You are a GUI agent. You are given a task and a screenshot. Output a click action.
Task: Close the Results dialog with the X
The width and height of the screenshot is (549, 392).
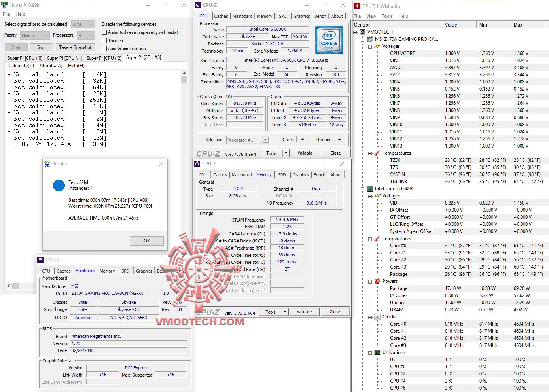161,164
